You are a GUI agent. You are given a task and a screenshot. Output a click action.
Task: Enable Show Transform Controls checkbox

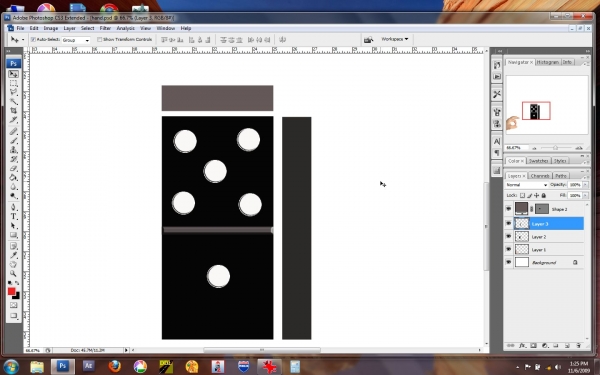[x=99, y=39]
